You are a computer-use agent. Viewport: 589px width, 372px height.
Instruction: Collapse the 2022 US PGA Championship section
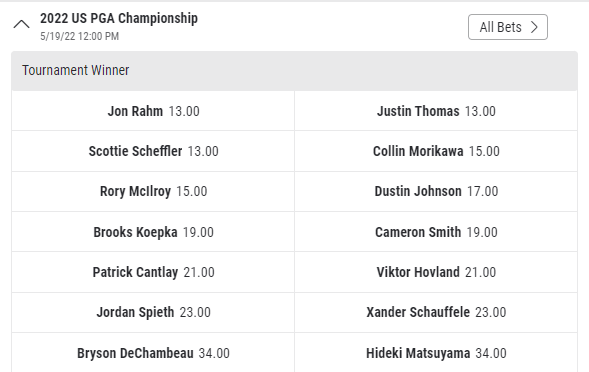(21, 25)
